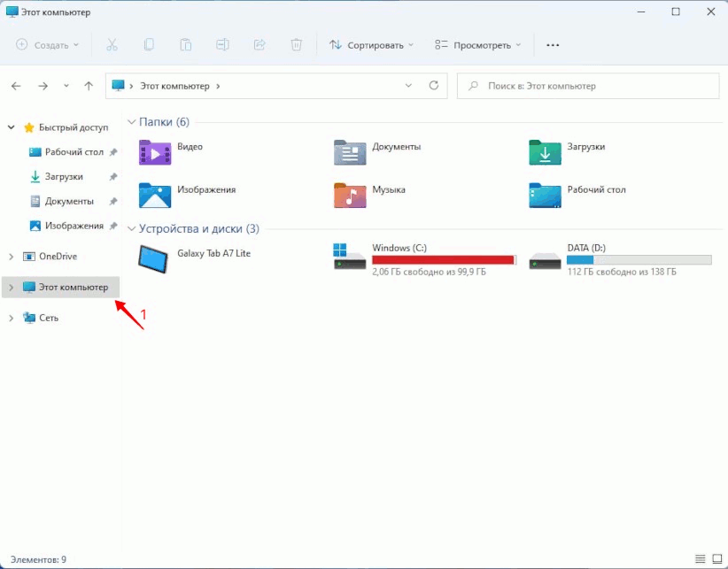Viewport: 728px width, 569px height.
Task: Click the Copy icon in toolbar
Action: click(x=149, y=45)
